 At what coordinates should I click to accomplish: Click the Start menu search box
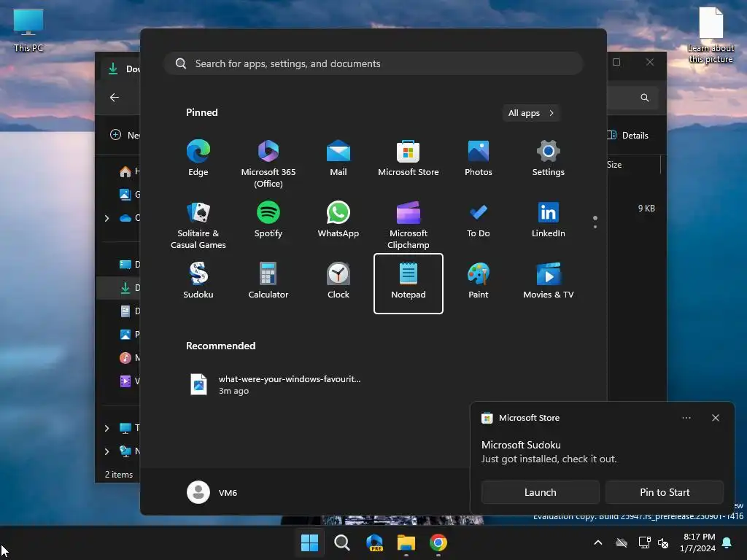coord(373,63)
